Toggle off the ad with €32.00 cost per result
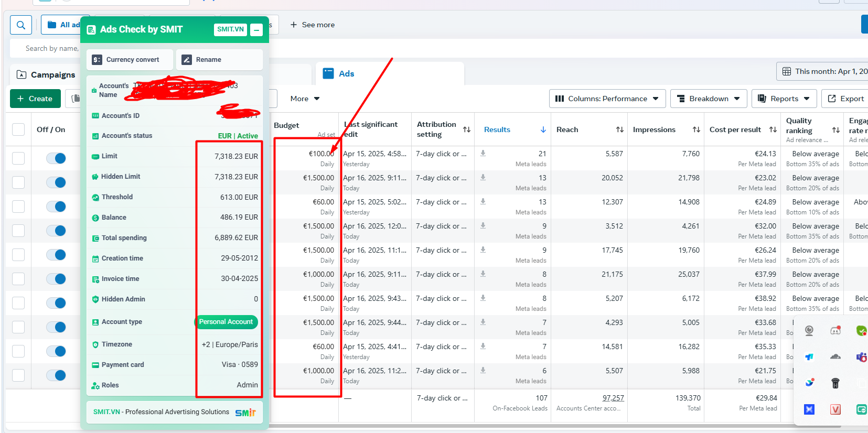Screen dimensions: 868x433 click(x=56, y=231)
